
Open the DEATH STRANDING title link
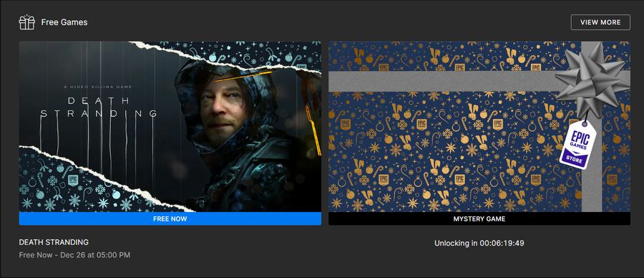pyautogui.click(x=54, y=242)
